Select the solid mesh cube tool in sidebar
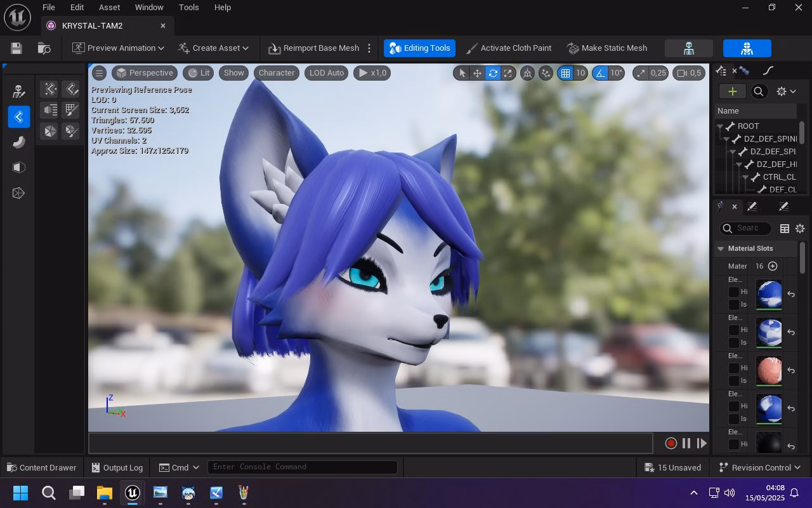Image resolution: width=812 pixels, height=508 pixels. point(18,168)
